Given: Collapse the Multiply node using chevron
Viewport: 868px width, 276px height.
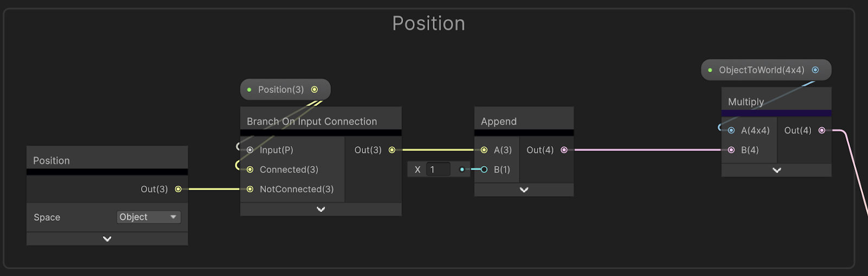Looking at the screenshot, I should tap(776, 170).
